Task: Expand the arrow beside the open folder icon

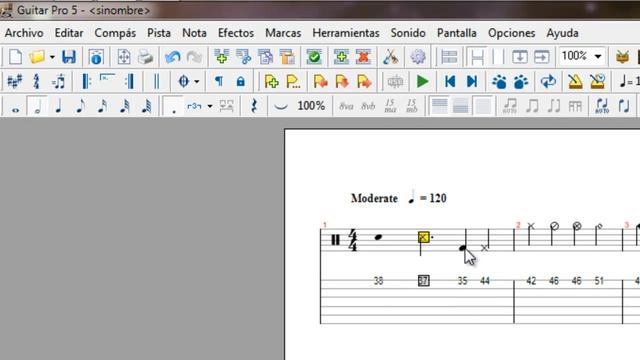Action: 52,57
